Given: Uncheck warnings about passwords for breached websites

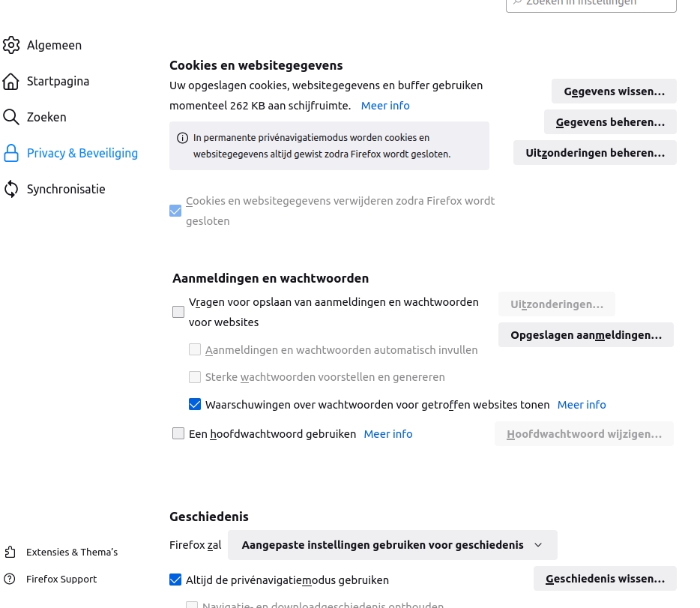Looking at the screenshot, I should pos(195,405).
